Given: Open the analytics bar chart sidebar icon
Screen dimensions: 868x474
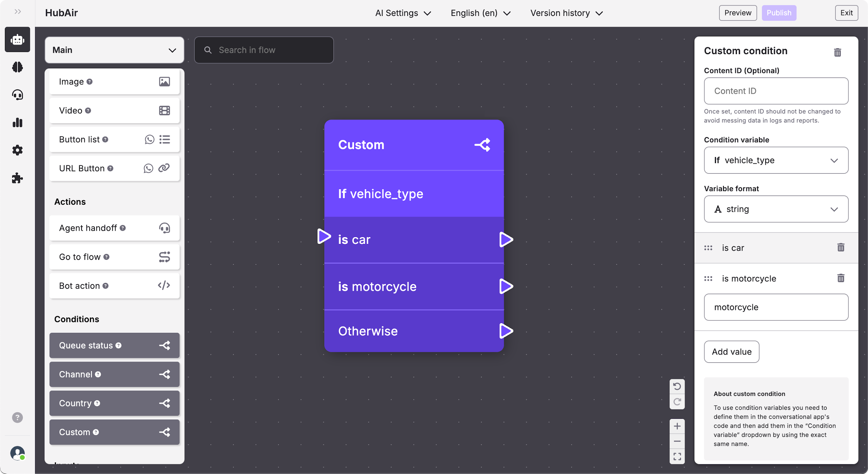Looking at the screenshot, I should point(17,122).
